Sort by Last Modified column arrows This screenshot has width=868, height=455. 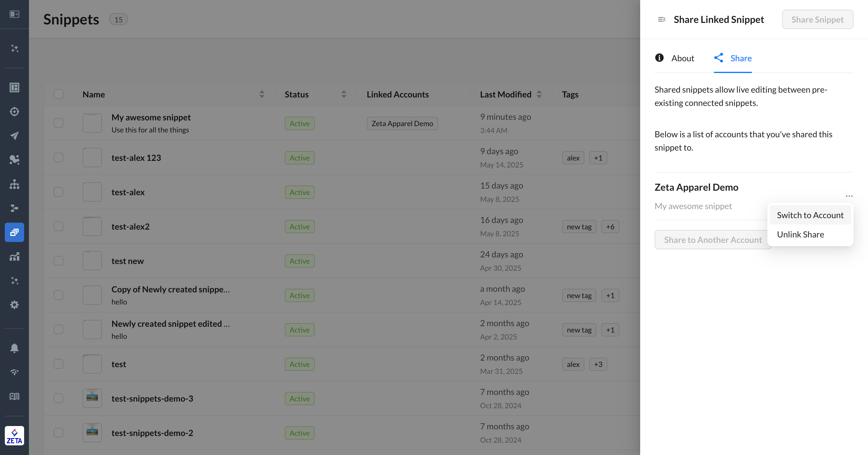[x=539, y=94]
